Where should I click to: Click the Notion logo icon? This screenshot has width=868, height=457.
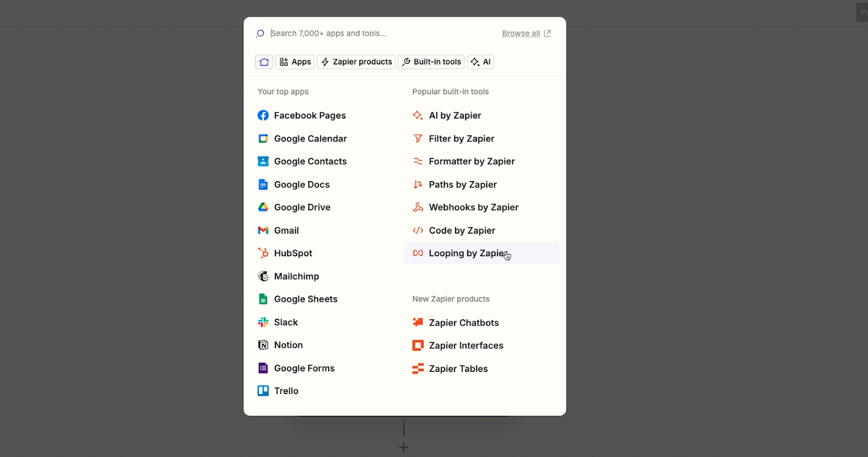coord(263,345)
